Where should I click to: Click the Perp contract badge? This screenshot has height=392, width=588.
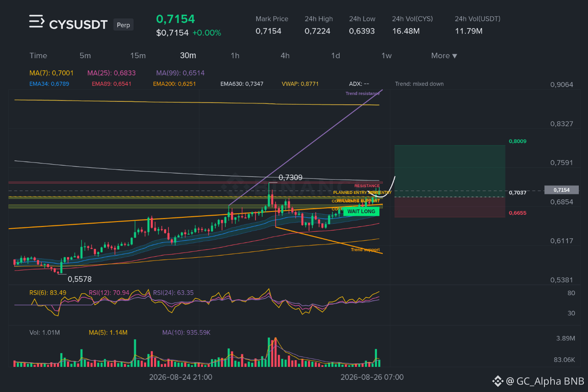click(123, 25)
